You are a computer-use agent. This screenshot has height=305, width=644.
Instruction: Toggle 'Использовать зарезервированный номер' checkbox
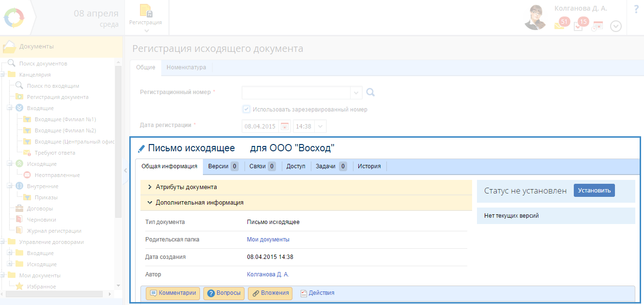point(246,109)
